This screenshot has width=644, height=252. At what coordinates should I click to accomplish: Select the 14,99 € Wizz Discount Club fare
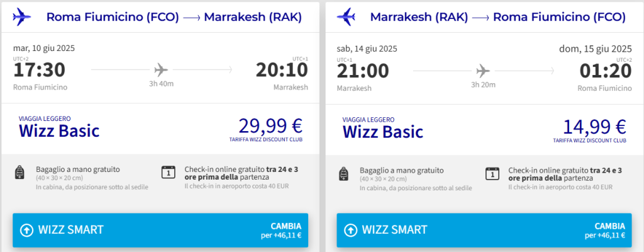[x=594, y=129]
